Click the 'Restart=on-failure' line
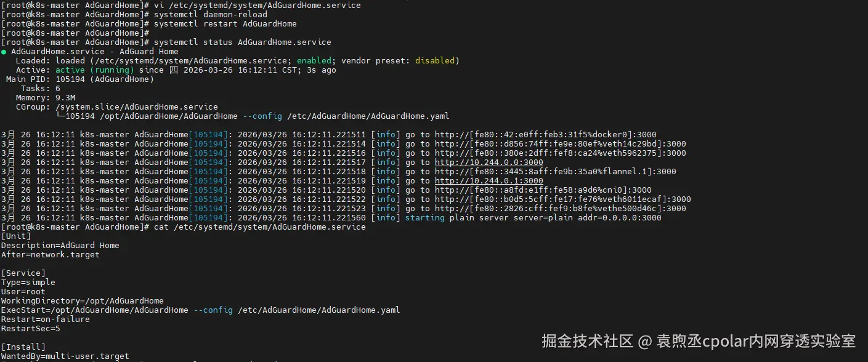Image resolution: width=868 pixels, height=362 pixels. [46, 320]
